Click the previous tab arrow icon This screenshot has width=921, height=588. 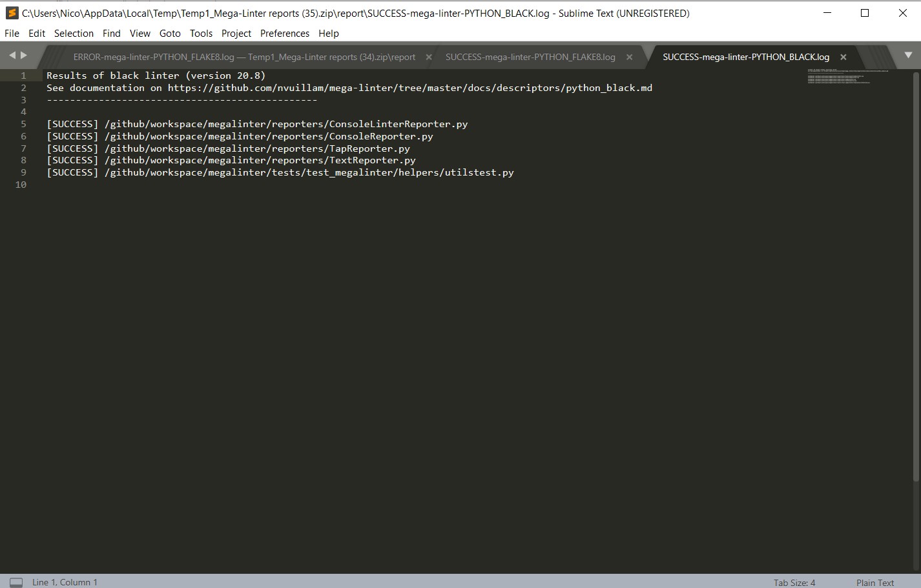tap(12, 56)
